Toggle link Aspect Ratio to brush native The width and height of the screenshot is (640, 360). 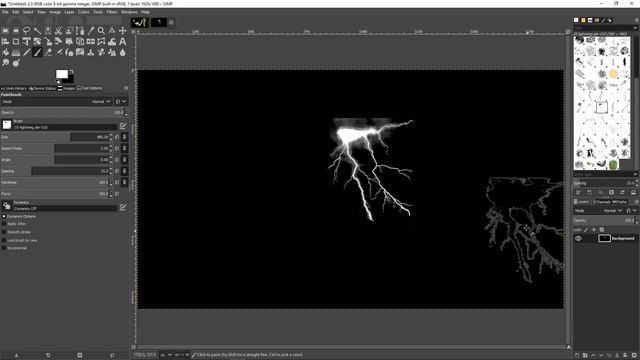124,149
